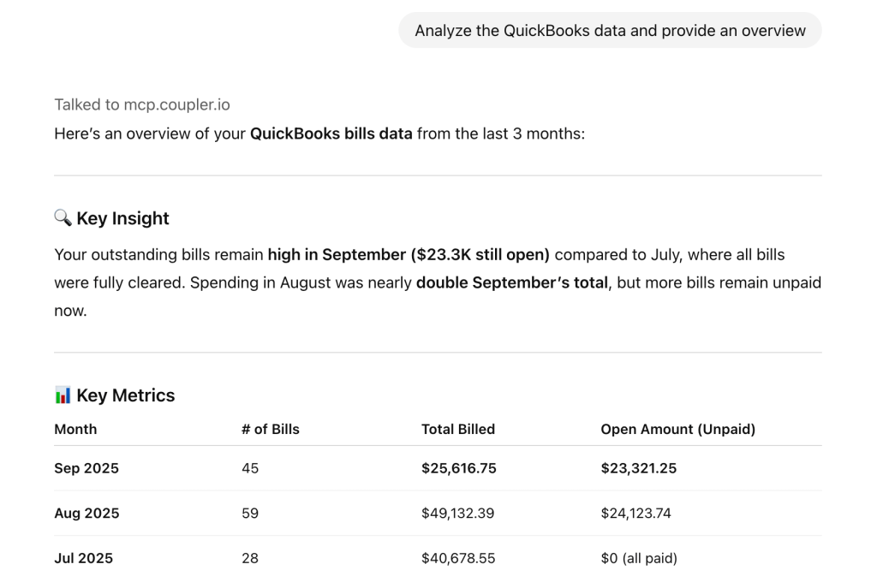Image resolution: width=877 pixels, height=588 pixels.
Task: Click the "Open Amount (Unpaid)" column header
Action: click(x=677, y=429)
